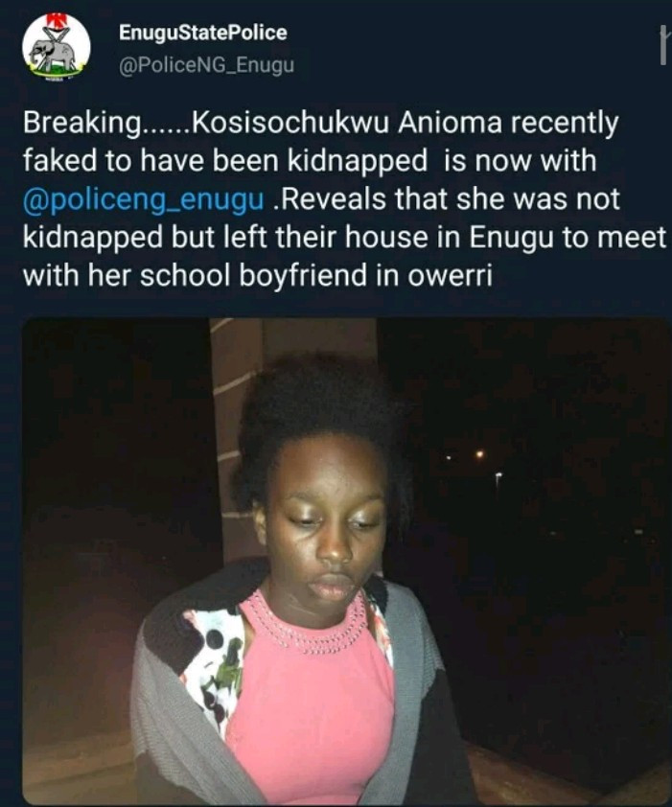Select the name Kosisochukwu Anioma in tweet text
Viewport: 672px width, 807px height.
pos(347,123)
